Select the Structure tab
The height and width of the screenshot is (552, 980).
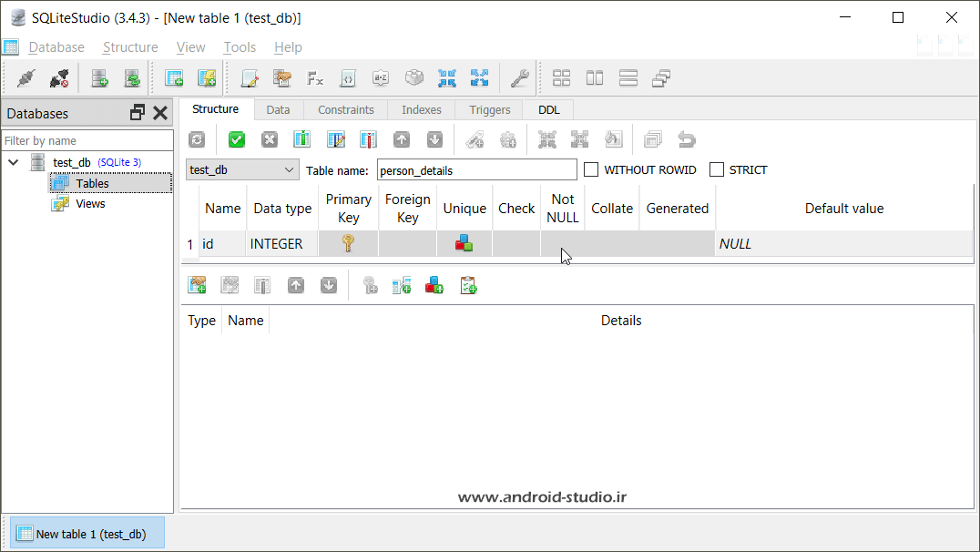(x=216, y=108)
